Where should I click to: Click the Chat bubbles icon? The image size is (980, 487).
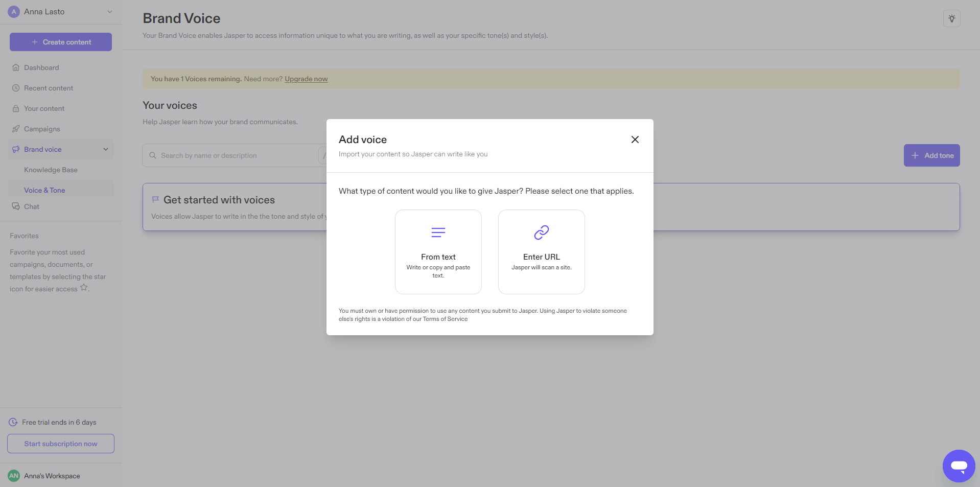[16, 206]
